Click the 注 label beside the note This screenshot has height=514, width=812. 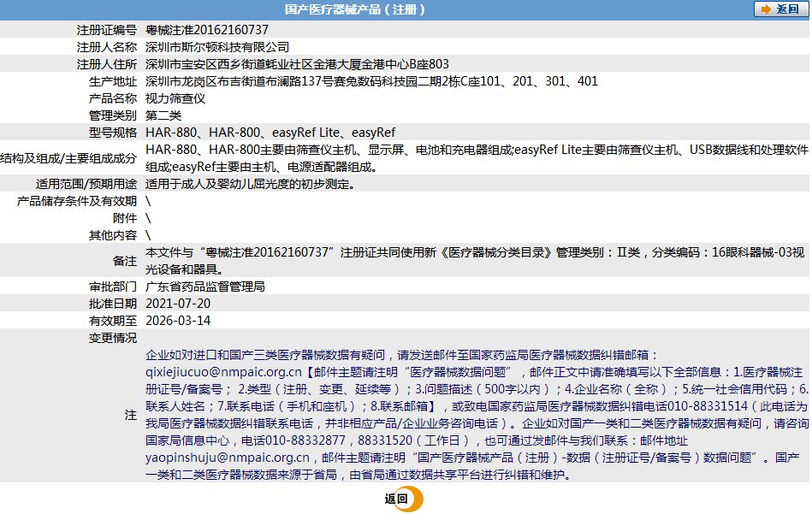pyautogui.click(x=131, y=415)
